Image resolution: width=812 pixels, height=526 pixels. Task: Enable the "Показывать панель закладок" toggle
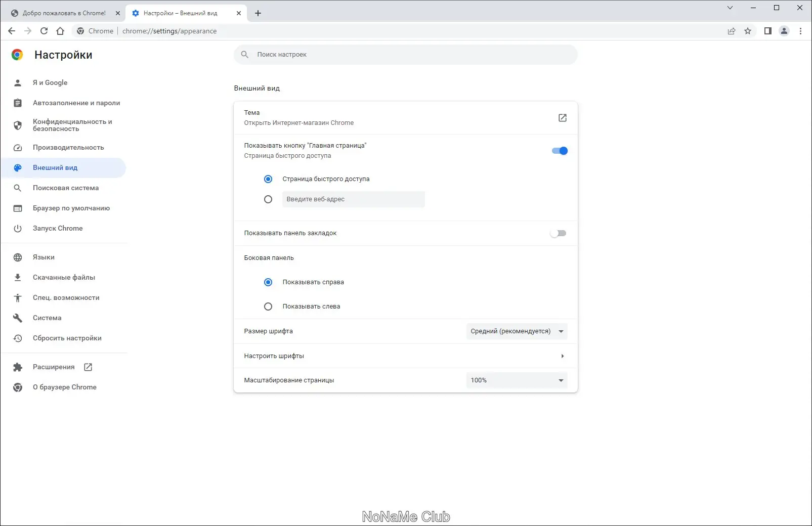click(x=559, y=233)
